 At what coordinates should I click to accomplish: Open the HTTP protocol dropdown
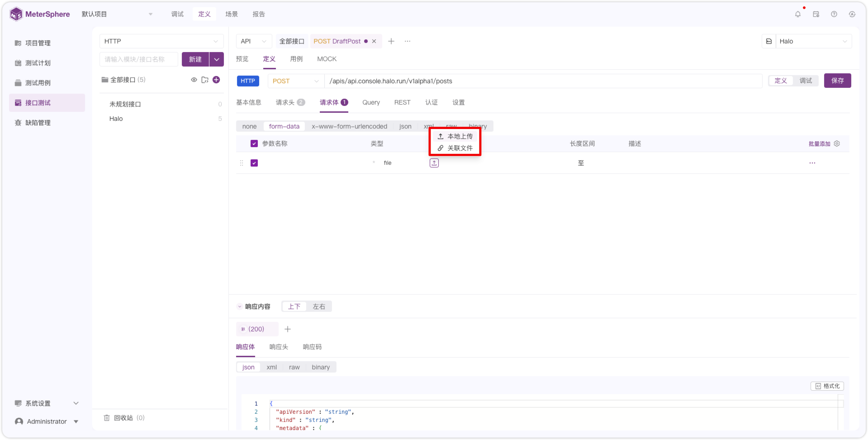[x=161, y=41]
